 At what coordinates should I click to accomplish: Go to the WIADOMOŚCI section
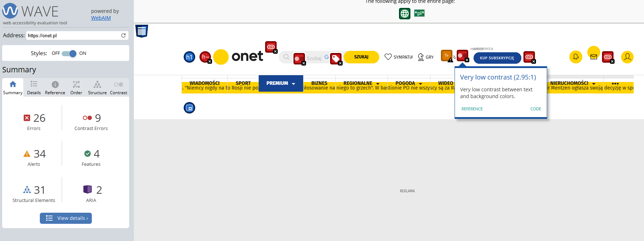pyautogui.click(x=205, y=83)
